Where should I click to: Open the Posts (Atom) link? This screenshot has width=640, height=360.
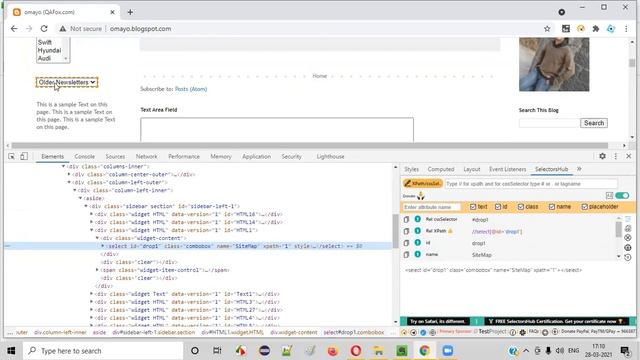pos(191,89)
